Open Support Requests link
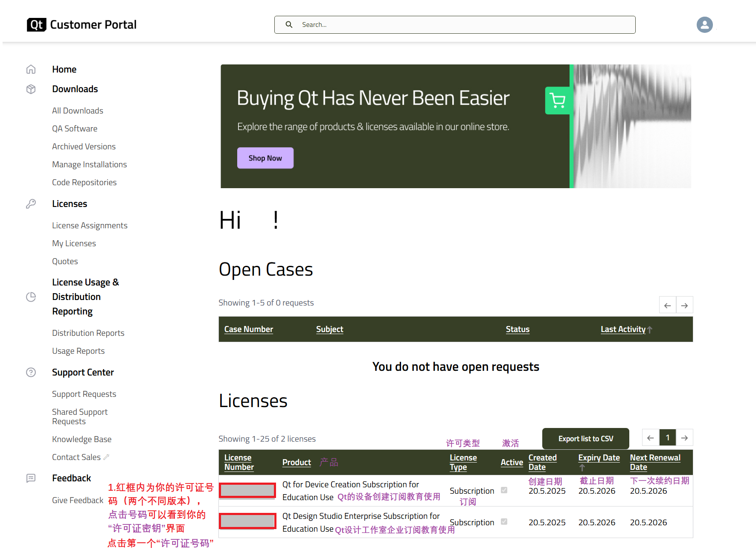 click(84, 394)
